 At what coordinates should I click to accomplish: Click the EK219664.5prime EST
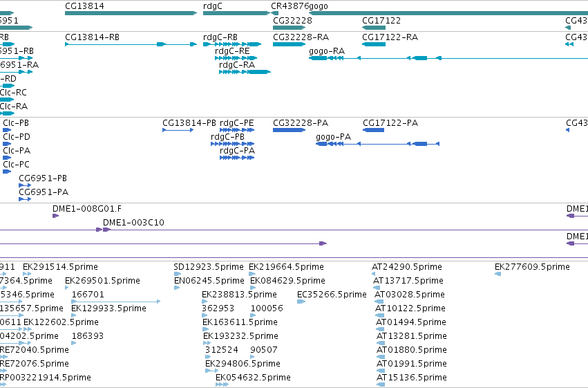252,274
